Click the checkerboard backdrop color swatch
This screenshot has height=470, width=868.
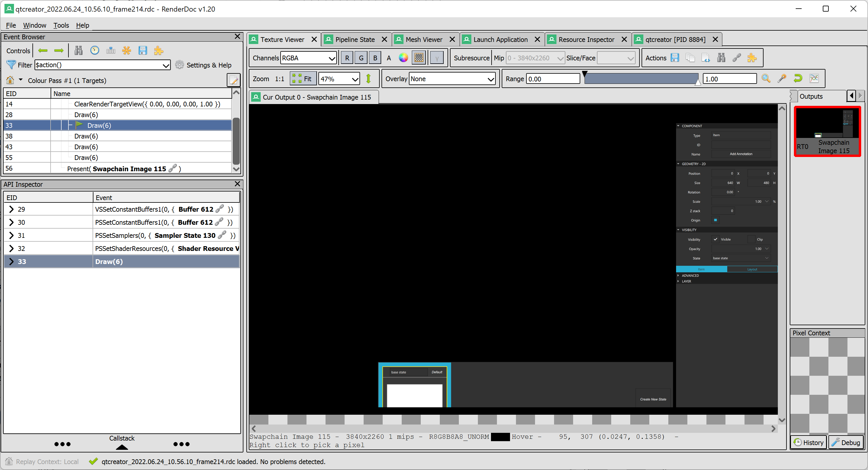point(418,58)
